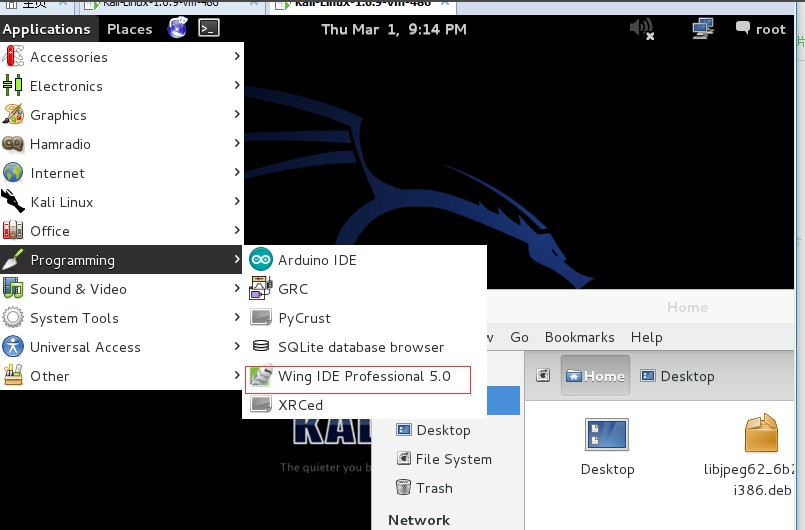
Task: Expand the Sound & Video submenu
Action: [x=122, y=289]
